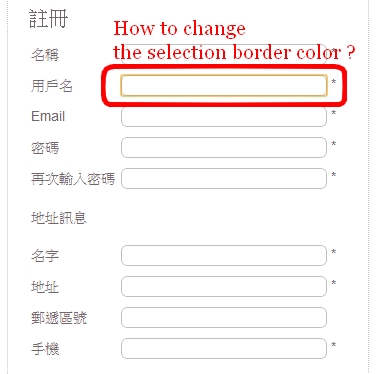Click the 手機 label text
The width and height of the screenshot is (387, 374).
[x=45, y=349]
